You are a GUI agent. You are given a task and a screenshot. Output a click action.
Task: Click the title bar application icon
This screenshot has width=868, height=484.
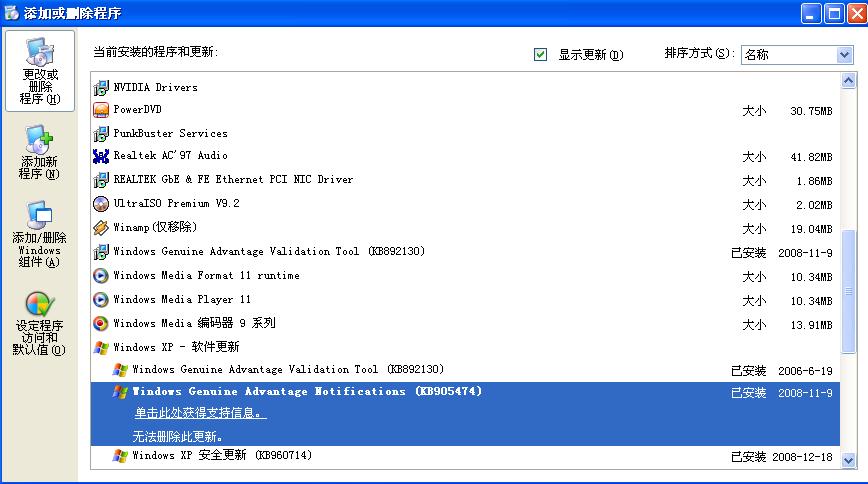(x=12, y=12)
